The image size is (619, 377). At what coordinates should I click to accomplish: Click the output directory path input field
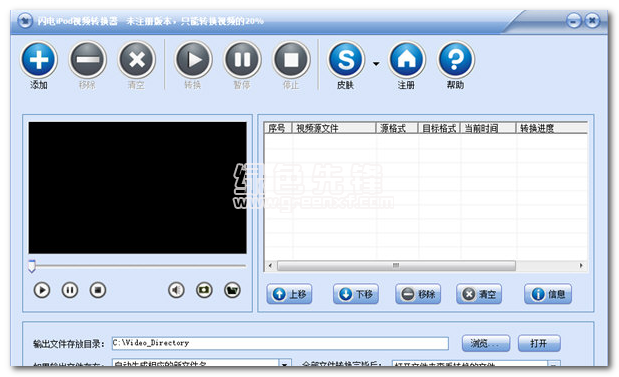280,343
